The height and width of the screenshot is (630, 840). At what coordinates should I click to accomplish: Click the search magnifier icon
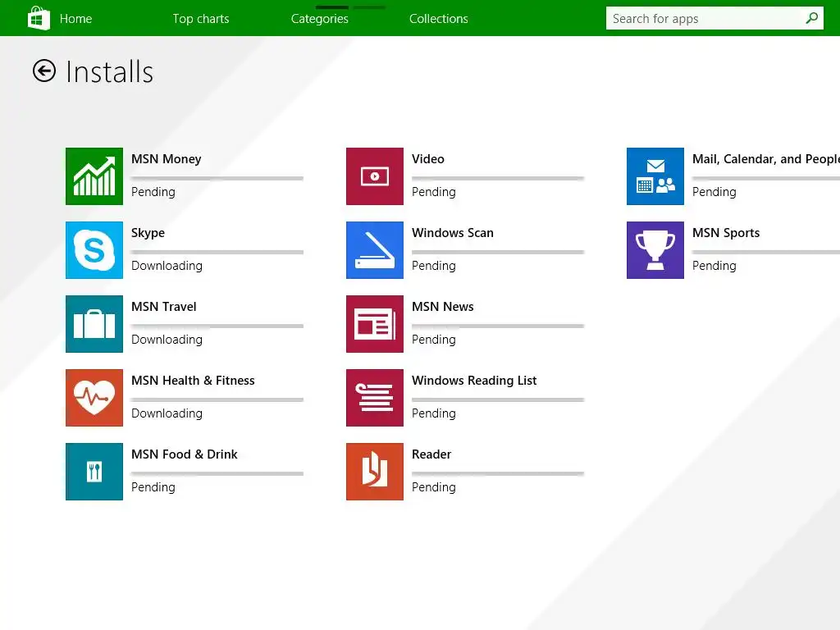coord(811,18)
